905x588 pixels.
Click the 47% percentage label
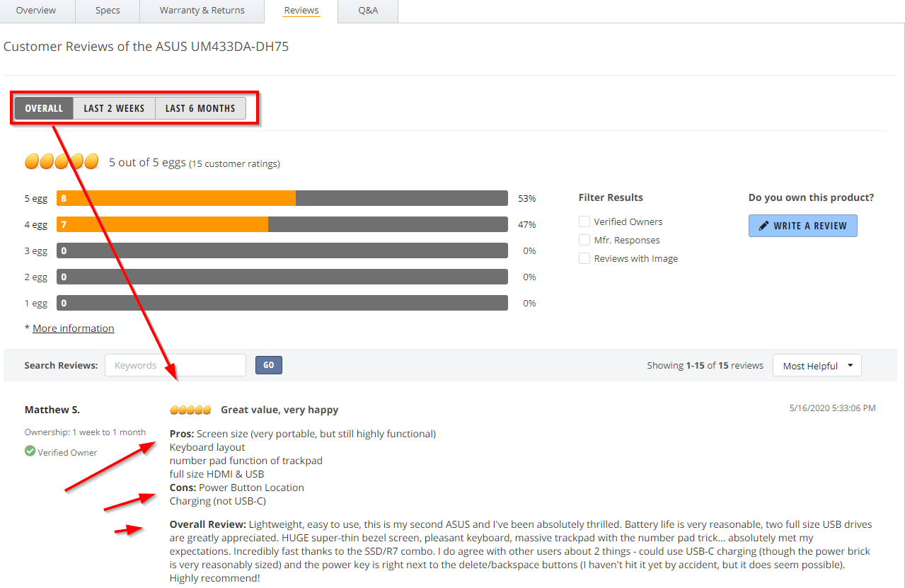527,224
